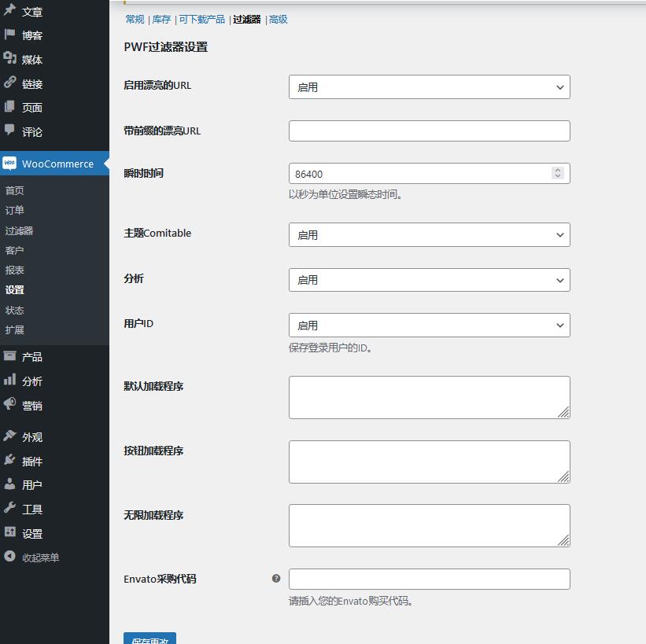Screen dimensions: 646x644
Task: Click the 产品 sidebar label
Action: [32, 357]
